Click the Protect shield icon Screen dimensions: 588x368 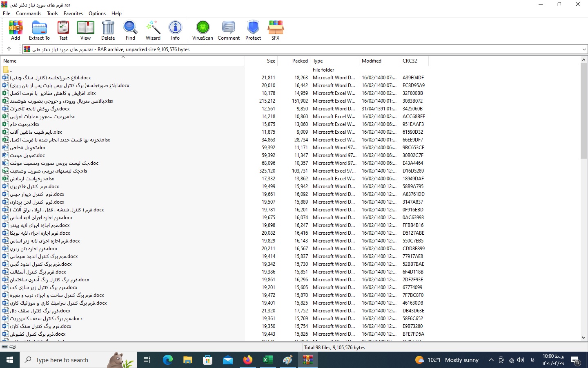click(x=253, y=30)
